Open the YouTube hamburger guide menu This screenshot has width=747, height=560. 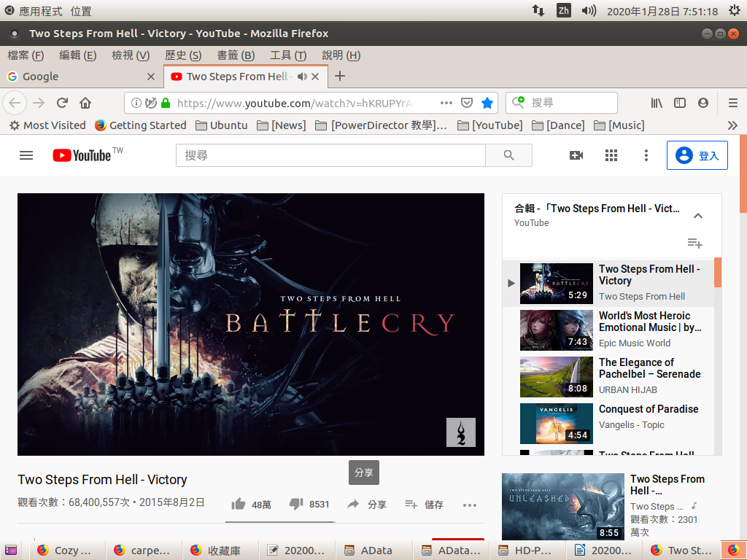tap(26, 155)
